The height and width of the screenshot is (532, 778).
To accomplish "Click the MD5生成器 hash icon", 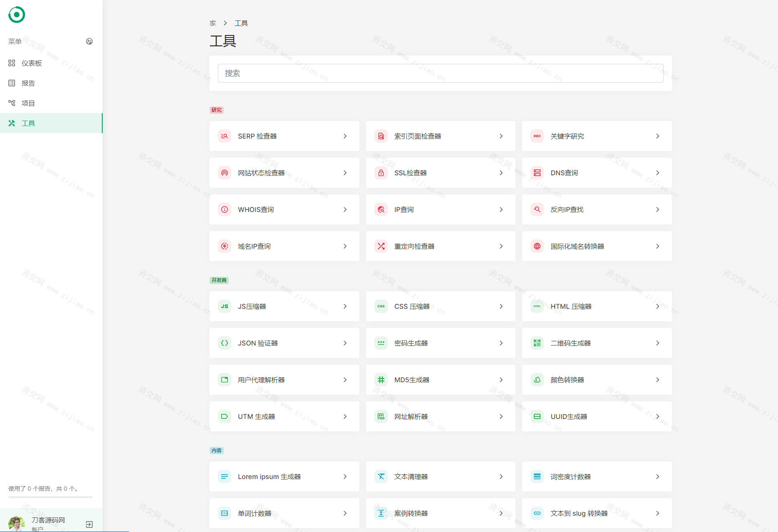I will point(381,380).
